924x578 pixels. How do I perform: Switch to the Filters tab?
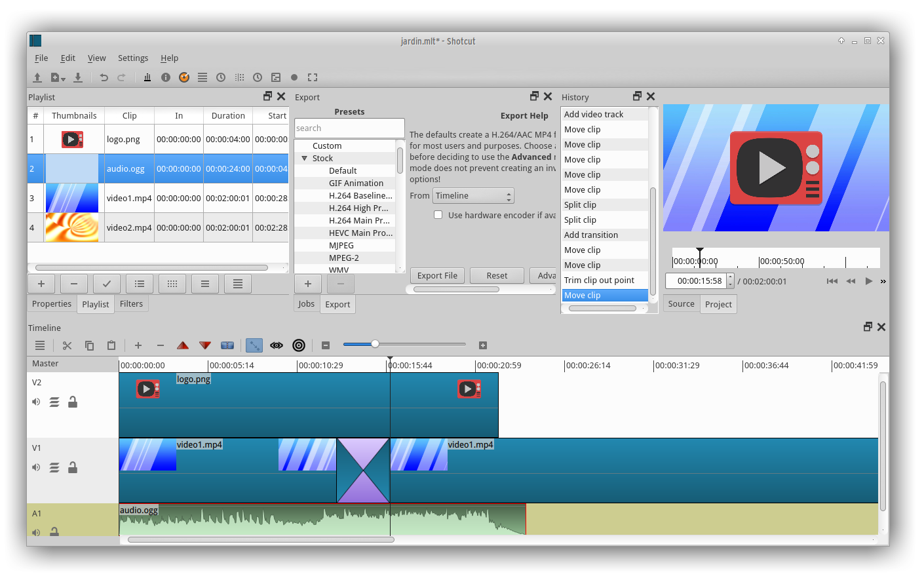click(x=131, y=304)
